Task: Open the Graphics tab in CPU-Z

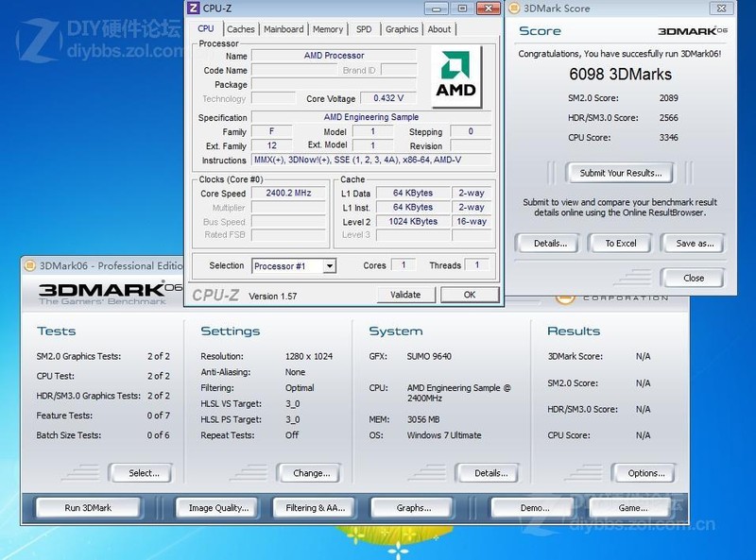Action: [x=402, y=29]
